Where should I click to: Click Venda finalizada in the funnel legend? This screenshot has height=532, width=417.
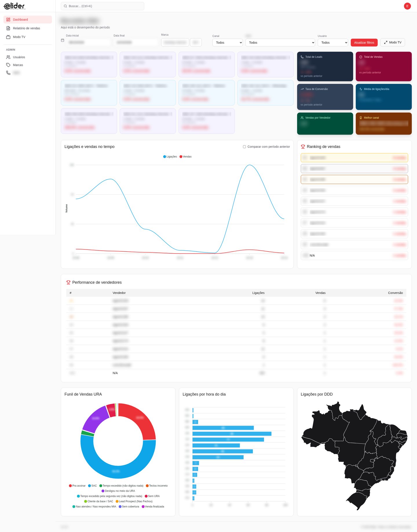coord(153,507)
